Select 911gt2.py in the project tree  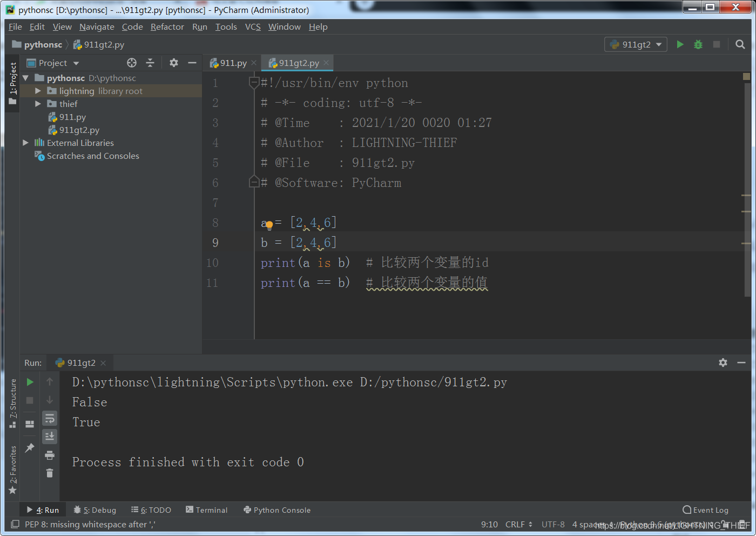(x=79, y=130)
